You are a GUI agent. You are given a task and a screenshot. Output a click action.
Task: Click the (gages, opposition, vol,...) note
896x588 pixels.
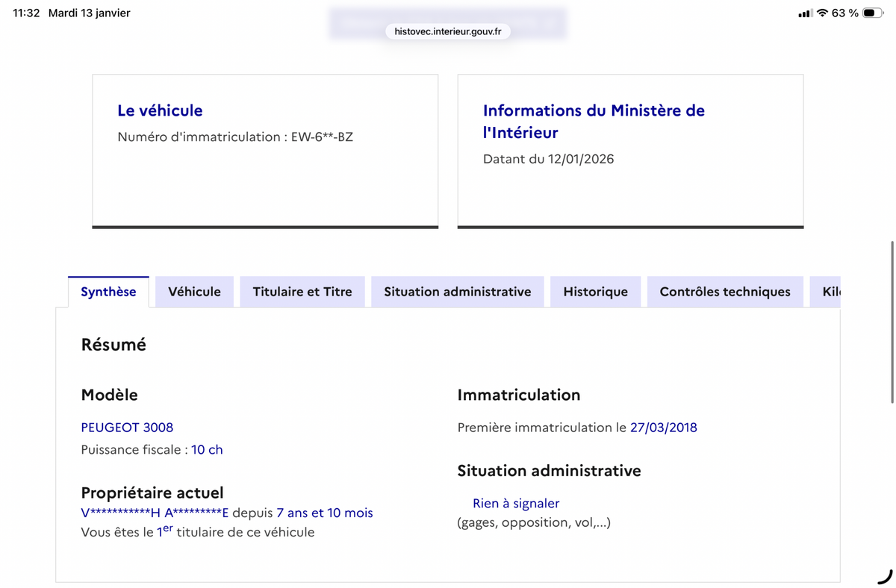click(534, 522)
